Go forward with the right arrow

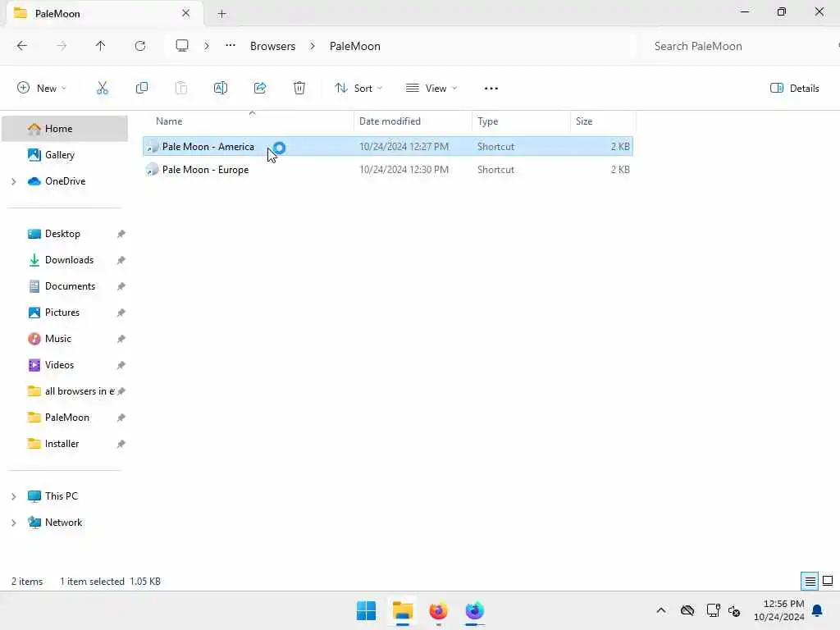[62, 46]
